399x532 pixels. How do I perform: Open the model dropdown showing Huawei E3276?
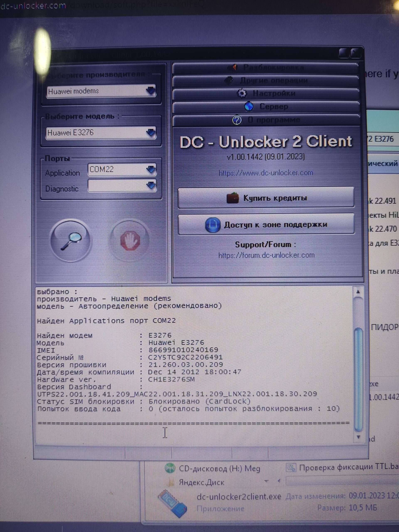(101, 133)
